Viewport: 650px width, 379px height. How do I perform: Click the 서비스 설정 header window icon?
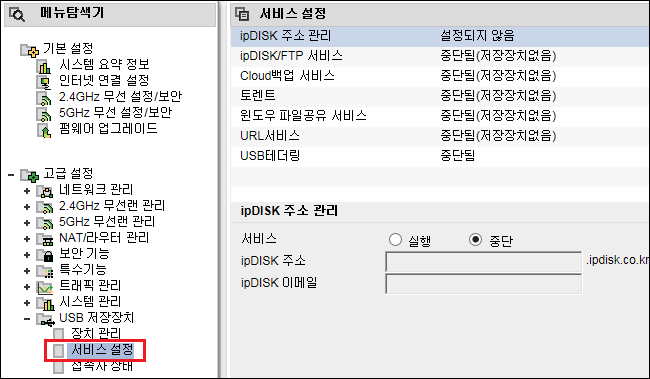tap(243, 14)
